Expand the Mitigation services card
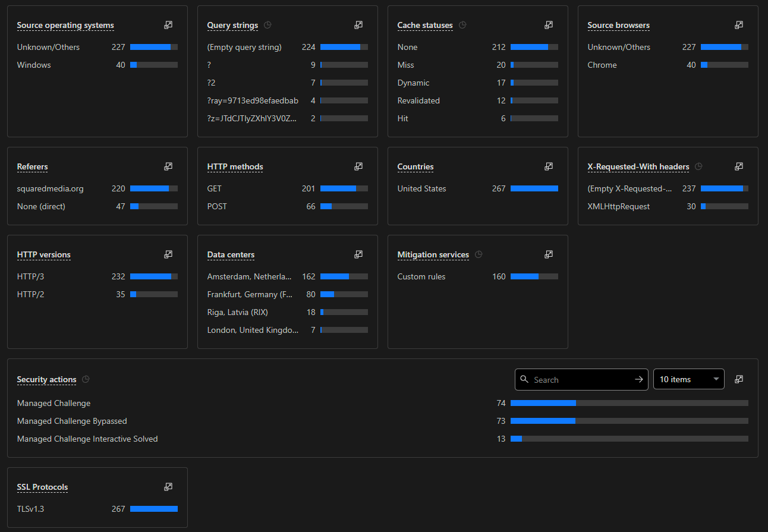Viewport: 768px width, 532px height. click(549, 254)
